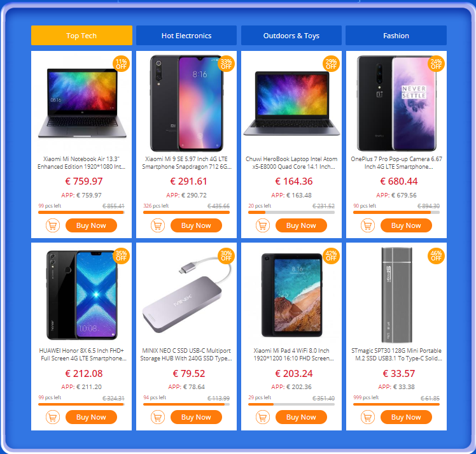Add OnePlus 7 Pro to cart
This screenshot has width=476, height=454.
tap(368, 225)
